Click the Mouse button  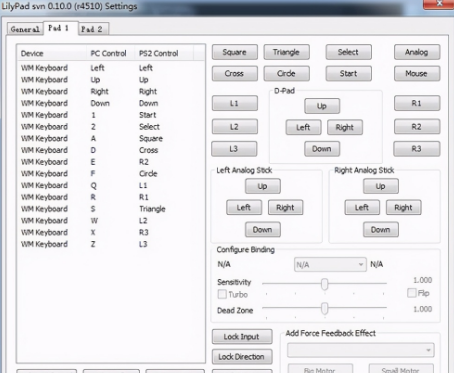coord(417,74)
